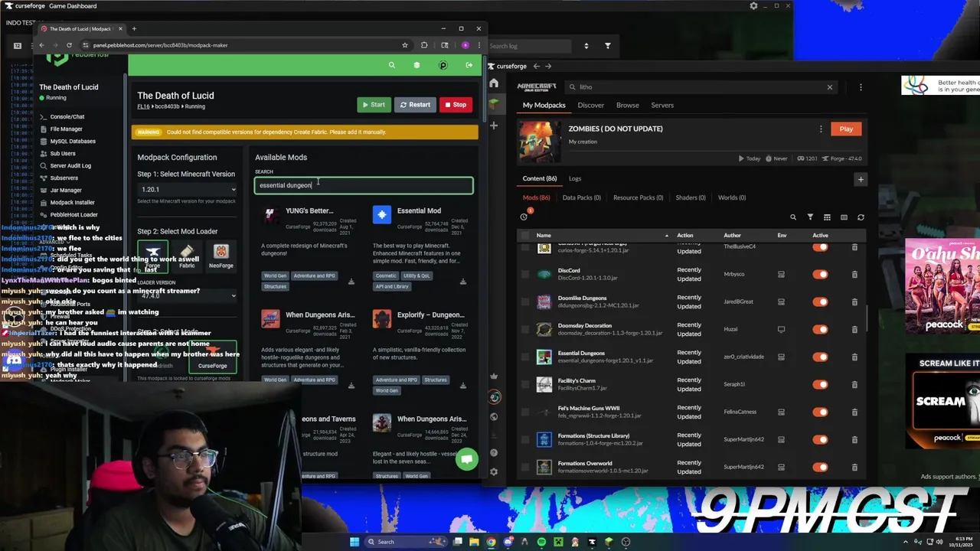Click CurseForge 'litho' search field
The height and width of the screenshot is (551, 980).
point(701,87)
